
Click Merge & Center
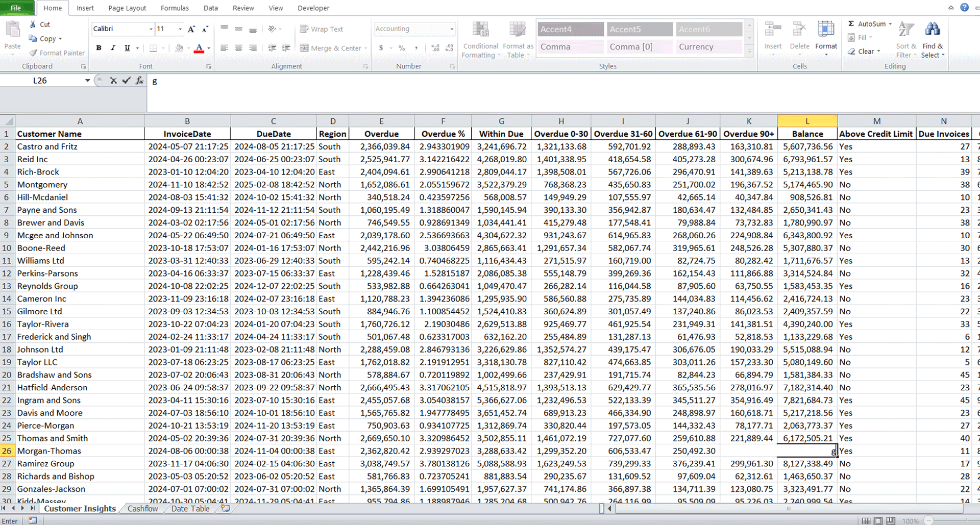point(331,48)
